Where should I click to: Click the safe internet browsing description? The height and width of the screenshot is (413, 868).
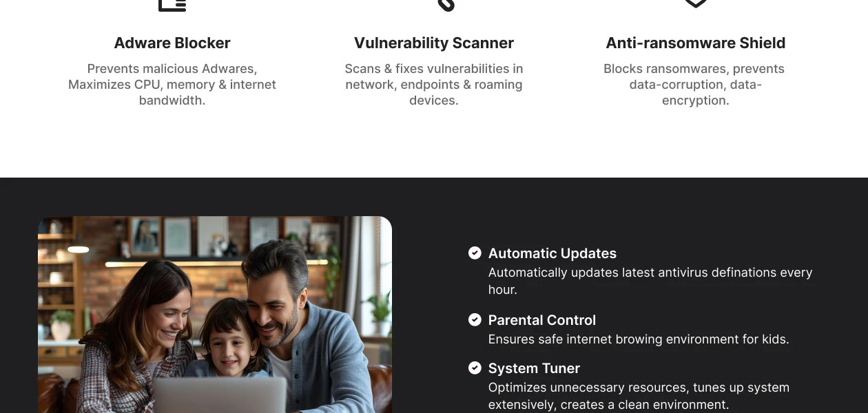[639, 339]
